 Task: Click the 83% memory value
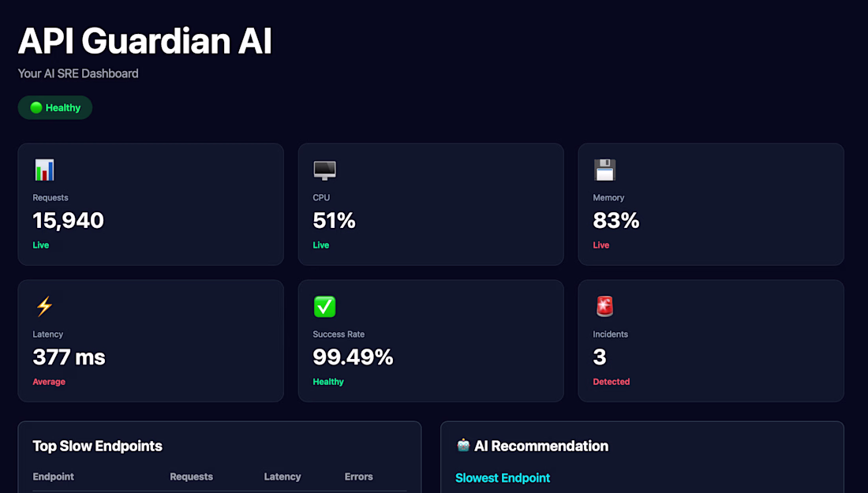(x=615, y=221)
